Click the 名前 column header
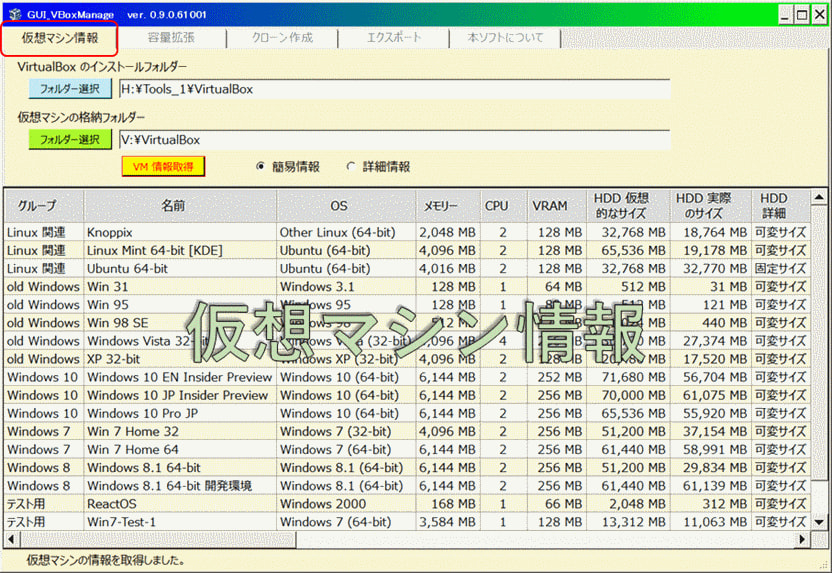The image size is (832, 573). (180, 206)
